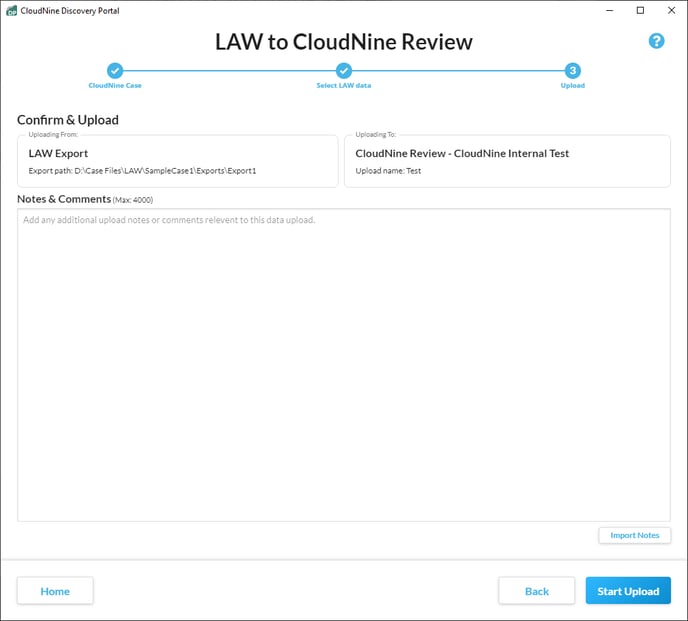
Task: Click the 'LAW Export' heading
Action: [58, 153]
